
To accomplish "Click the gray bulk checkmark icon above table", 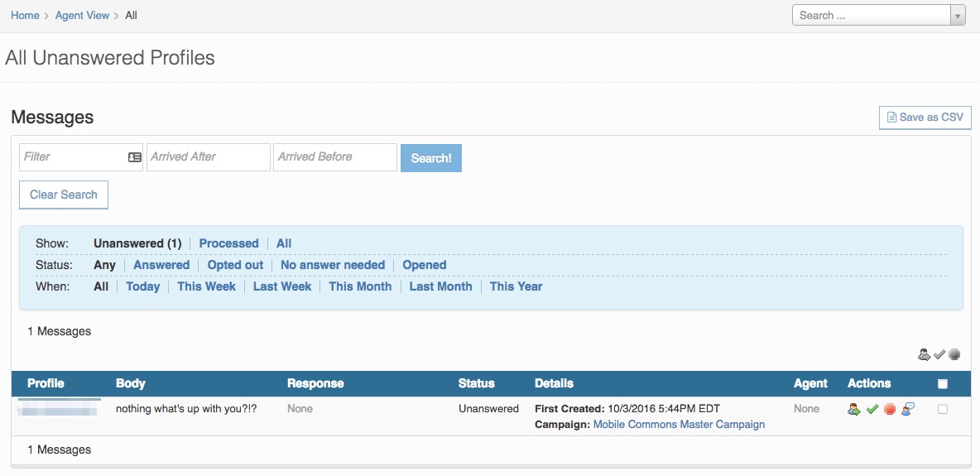I will tap(939, 354).
